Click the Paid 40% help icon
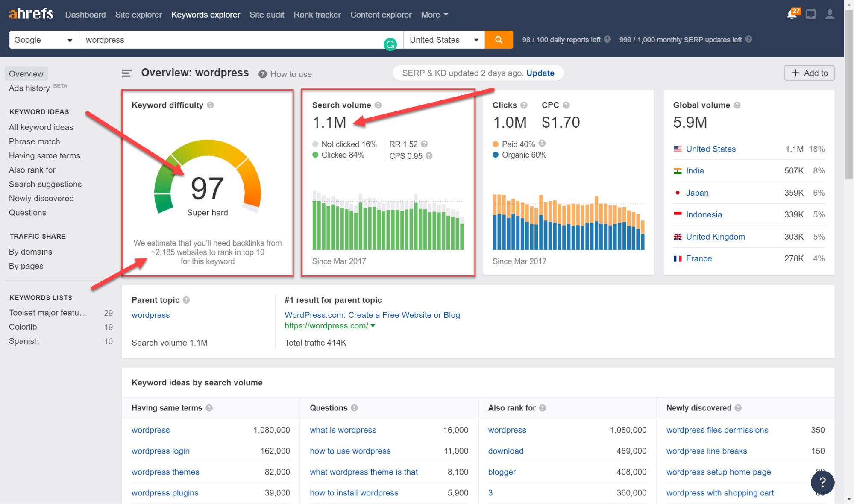Viewport: 854px width, 504px height. tap(542, 143)
